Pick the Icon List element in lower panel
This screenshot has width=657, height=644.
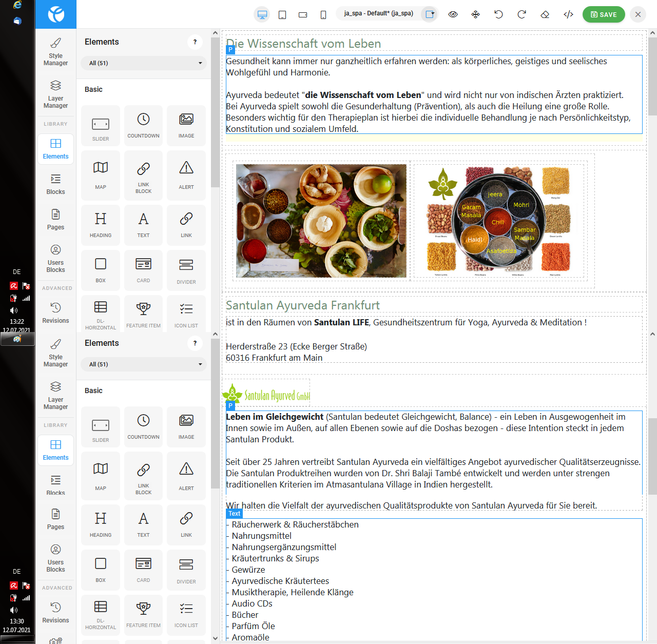[x=186, y=616]
